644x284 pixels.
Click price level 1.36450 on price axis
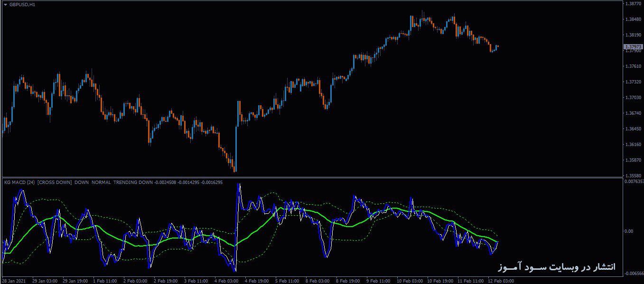(x=634, y=129)
